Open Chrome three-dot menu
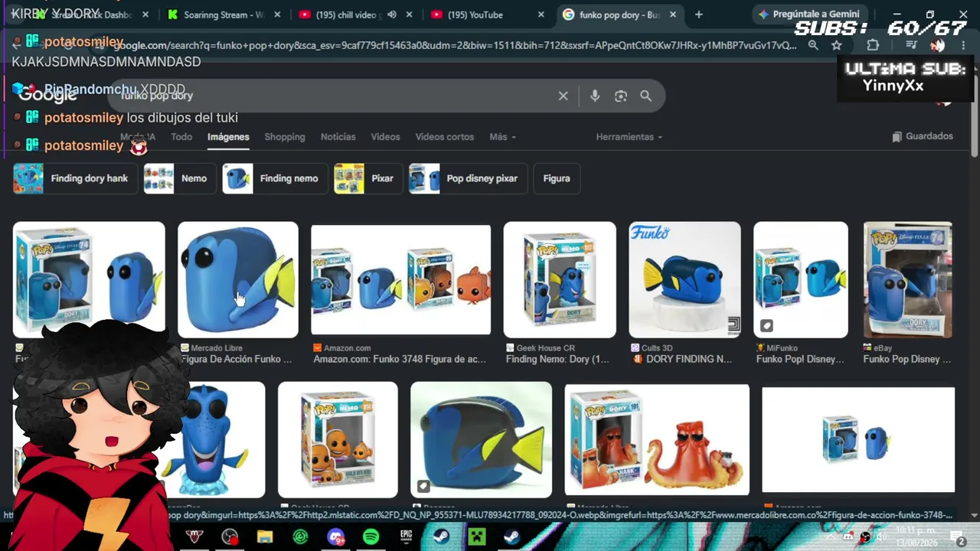The image size is (980, 551). (x=963, y=45)
